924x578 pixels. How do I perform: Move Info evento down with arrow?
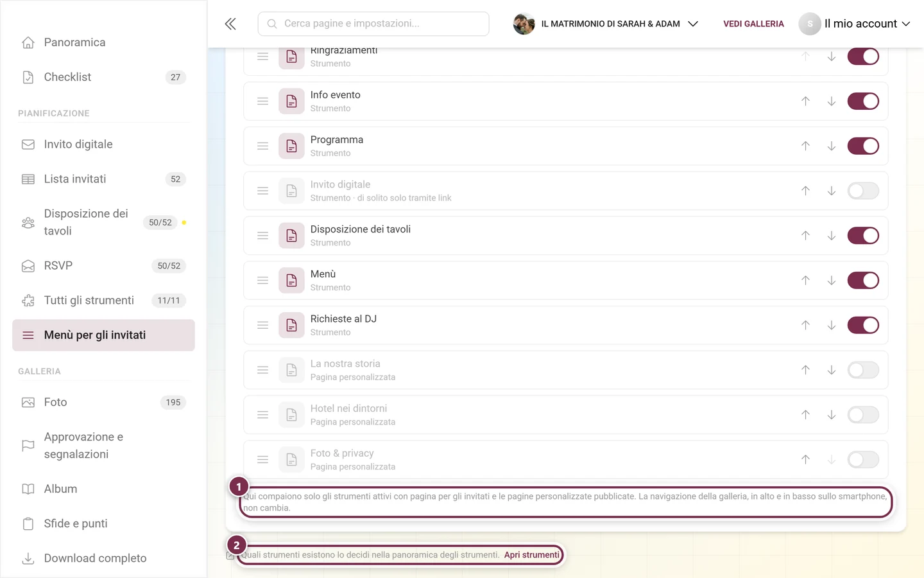coord(831,101)
